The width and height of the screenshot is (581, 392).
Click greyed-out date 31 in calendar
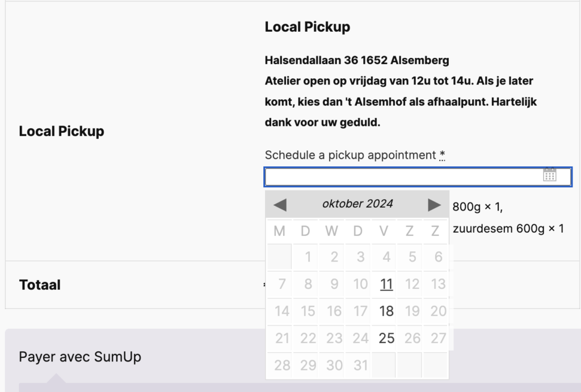[360, 365]
